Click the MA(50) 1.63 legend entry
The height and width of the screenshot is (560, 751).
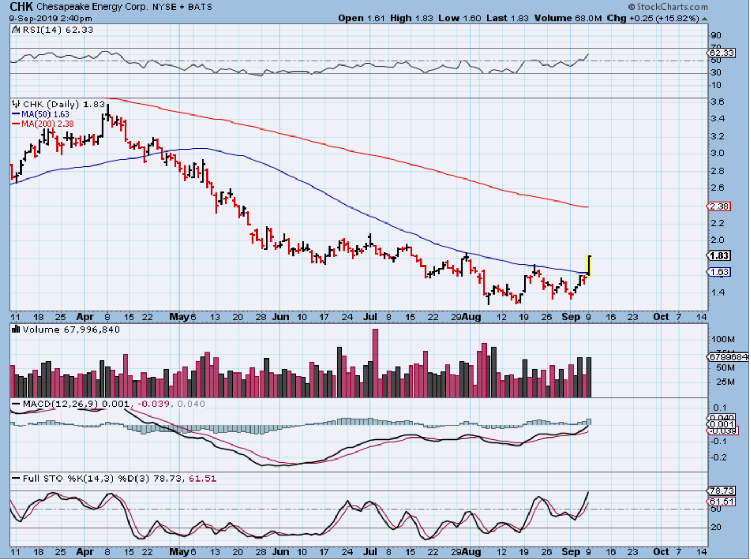click(x=45, y=114)
